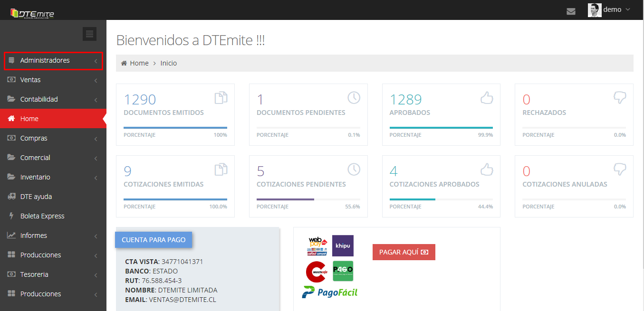Screen dimensions: 644x311
Task: Click the Documentos Emitidos progress bar
Action: 175,128
